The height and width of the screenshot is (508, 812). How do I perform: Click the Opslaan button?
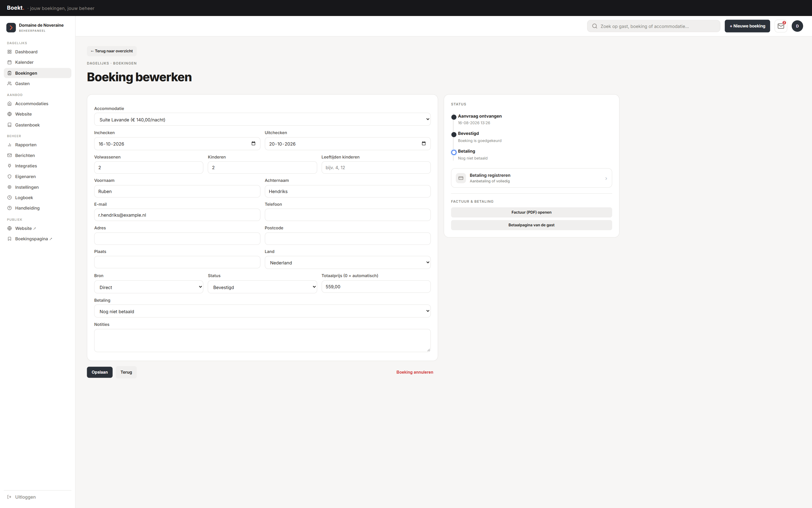[x=100, y=372]
